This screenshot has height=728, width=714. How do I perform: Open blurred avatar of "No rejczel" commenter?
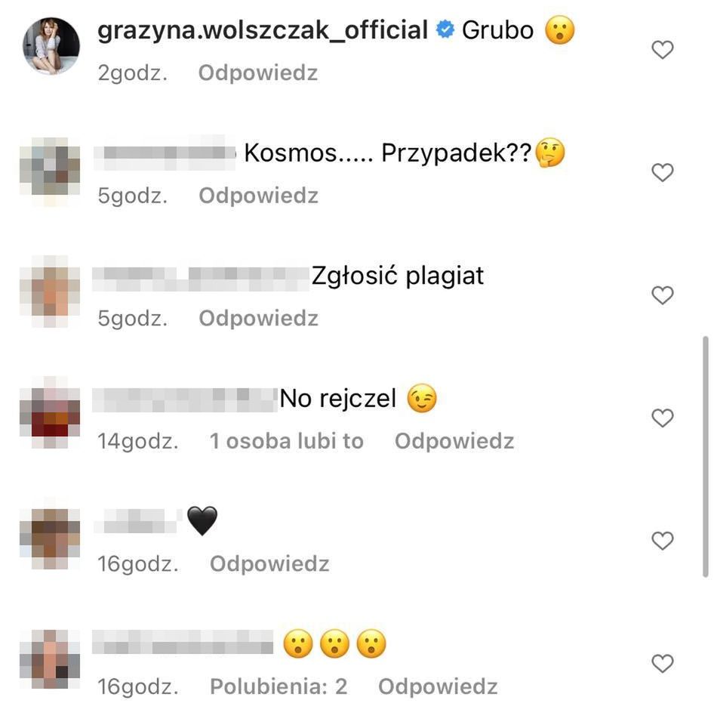(x=50, y=413)
